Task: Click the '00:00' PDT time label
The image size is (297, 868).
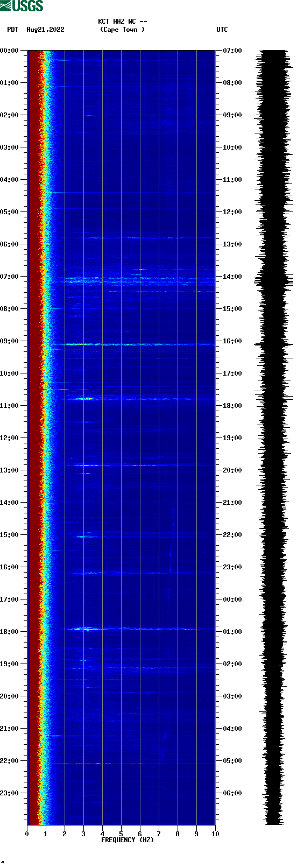Action: [x=9, y=51]
